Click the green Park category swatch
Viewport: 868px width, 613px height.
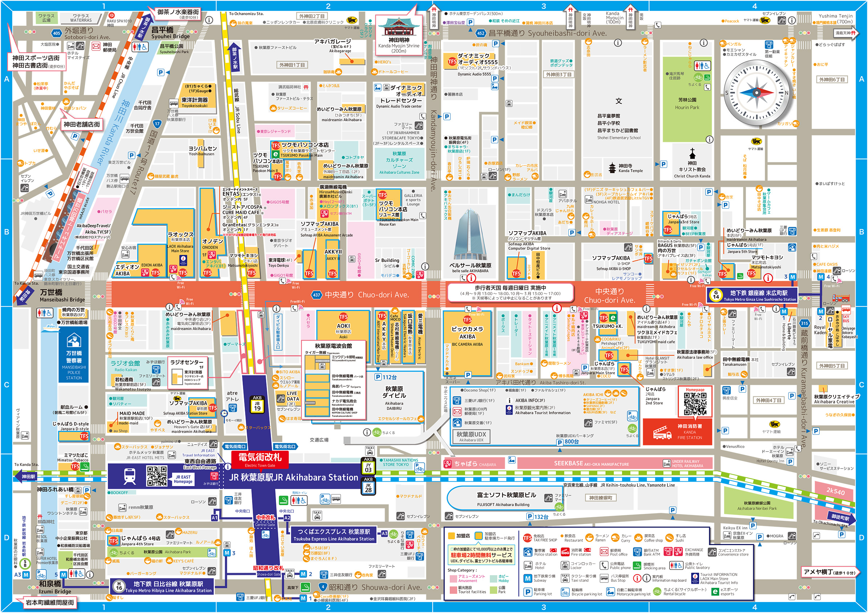pos(493,589)
